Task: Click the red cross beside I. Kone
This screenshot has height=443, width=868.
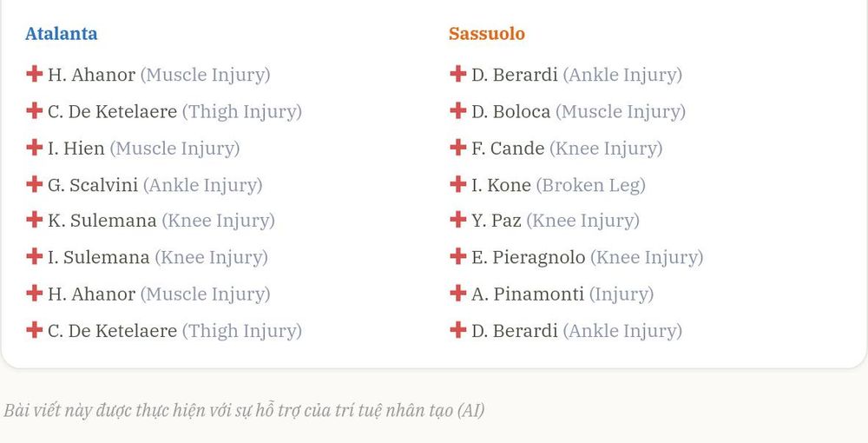Action: 457,184
